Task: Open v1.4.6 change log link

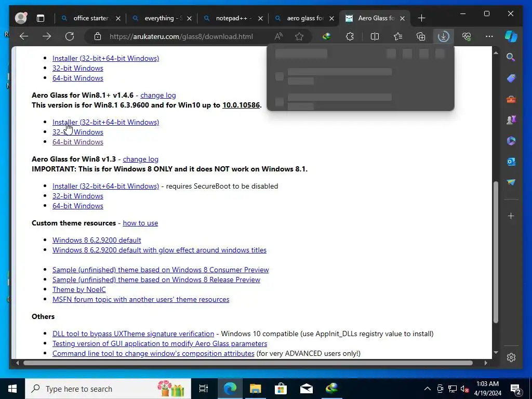Action: 158,96
